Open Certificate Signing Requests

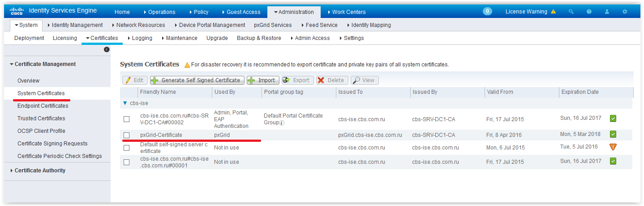coord(52,144)
